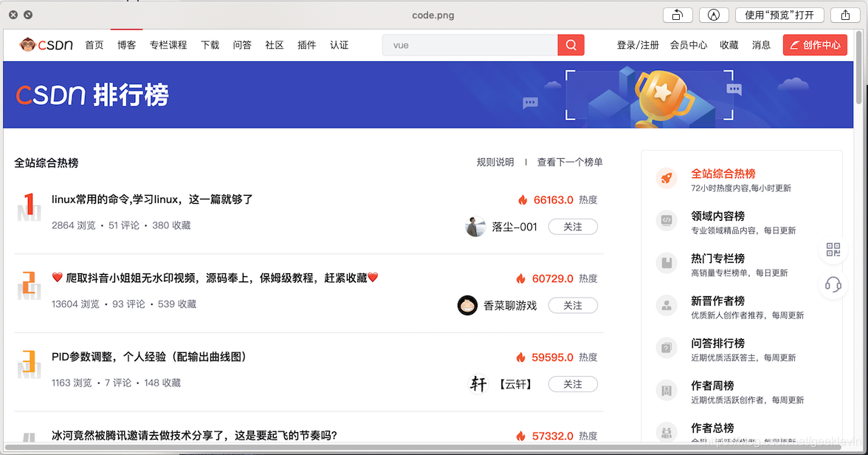Click the rank 2 badge

click(x=29, y=285)
